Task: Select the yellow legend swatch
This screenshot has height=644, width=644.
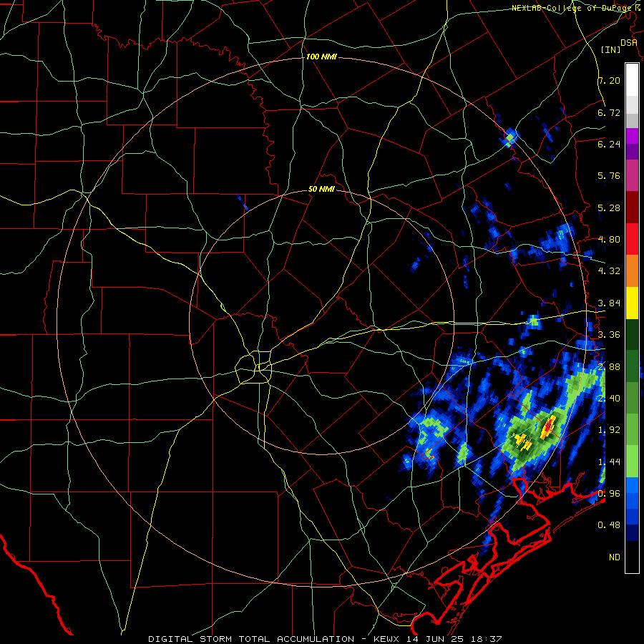Action: tap(632, 303)
